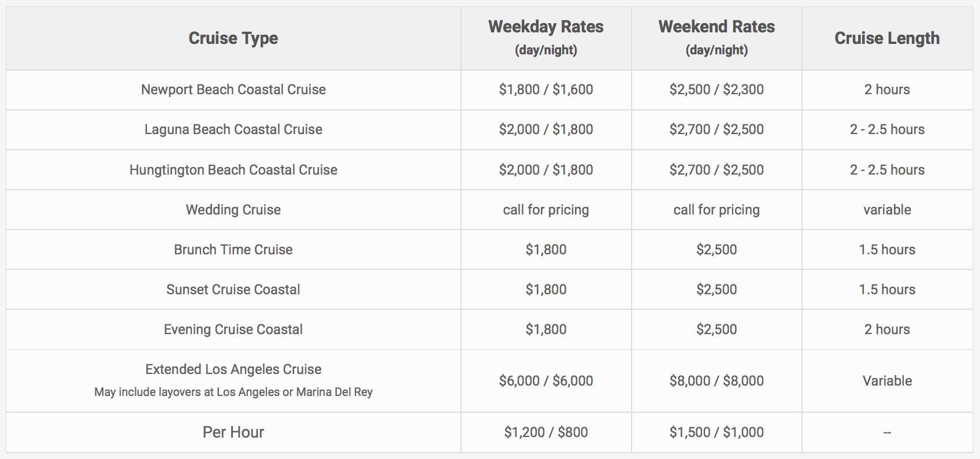The width and height of the screenshot is (980, 459).
Task: Click the Newport weekday rate $1,800 / $1,600
Action: click(546, 90)
